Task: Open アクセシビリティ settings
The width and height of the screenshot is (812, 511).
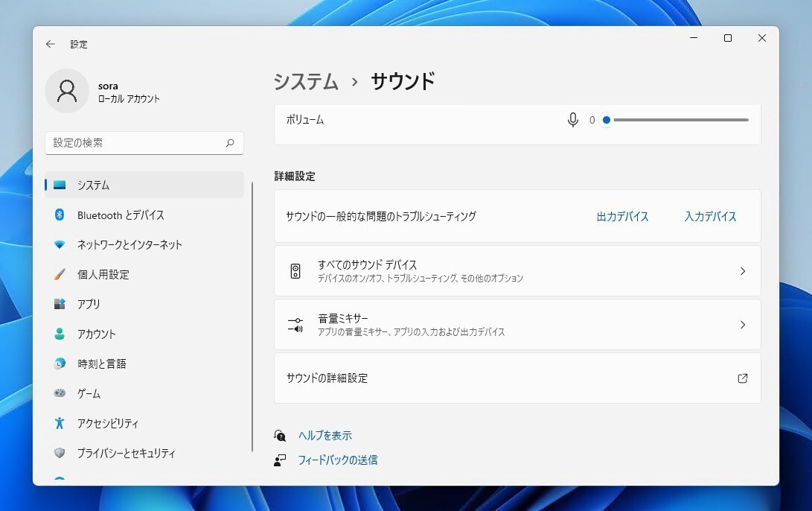Action: click(144, 423)
